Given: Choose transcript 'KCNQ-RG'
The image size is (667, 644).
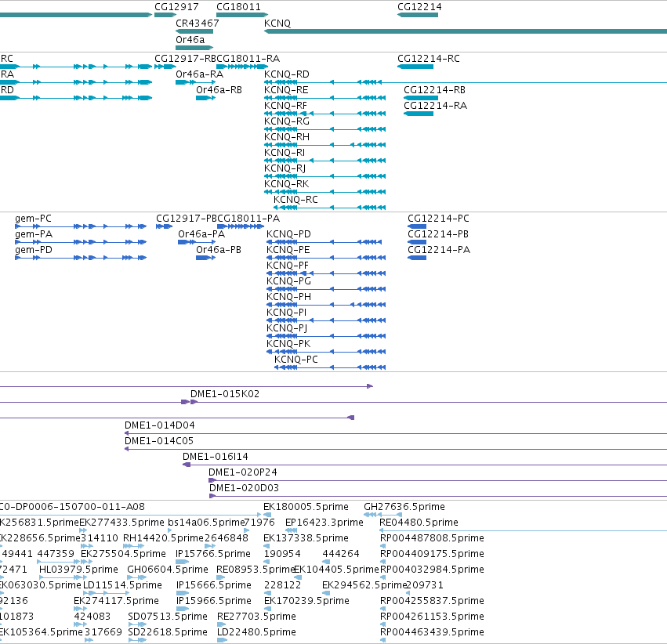Looking at the screenshot, I should tap(287, 121).
